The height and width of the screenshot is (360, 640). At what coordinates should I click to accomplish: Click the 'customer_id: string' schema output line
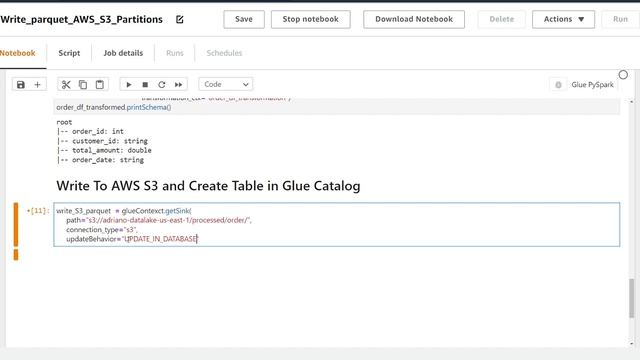coord(102,141)
